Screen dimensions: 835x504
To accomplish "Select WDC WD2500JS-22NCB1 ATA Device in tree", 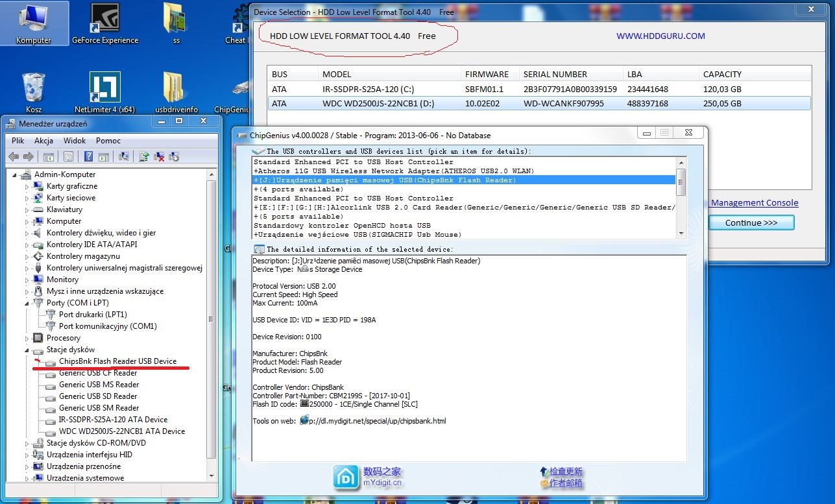I will click(122, 431).
